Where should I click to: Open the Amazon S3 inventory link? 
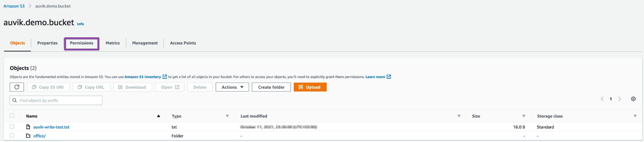pyautogui.click(x=143, y=77)
